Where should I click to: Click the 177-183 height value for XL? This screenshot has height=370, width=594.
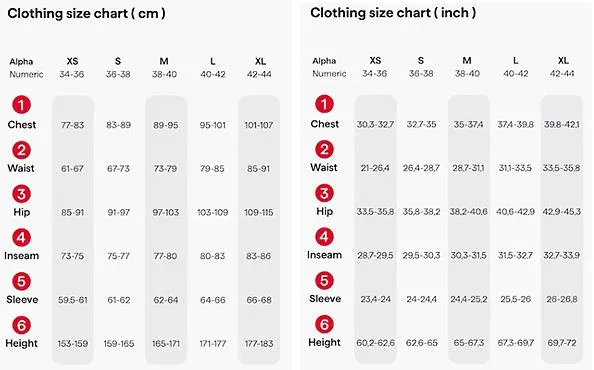click(x=259, y=344)
